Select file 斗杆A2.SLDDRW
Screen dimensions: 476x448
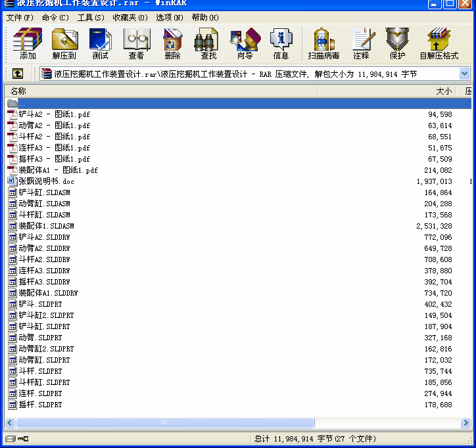coord(44,259)
